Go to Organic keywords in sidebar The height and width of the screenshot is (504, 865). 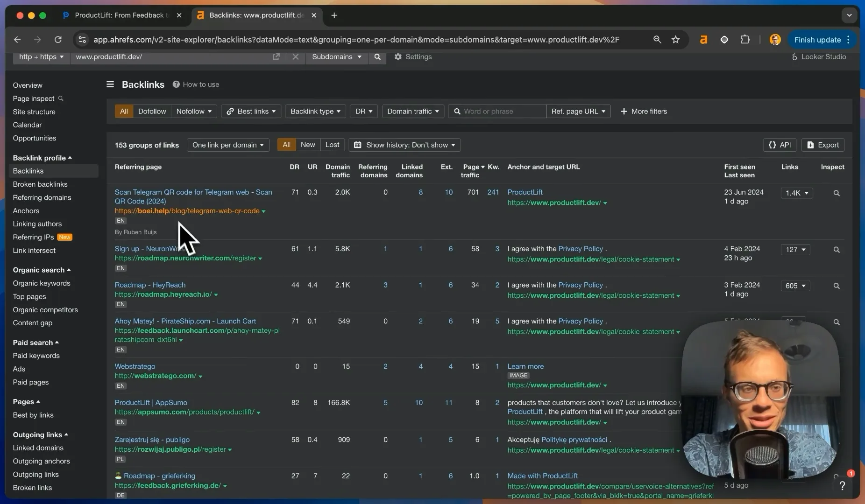pos(42,283)
